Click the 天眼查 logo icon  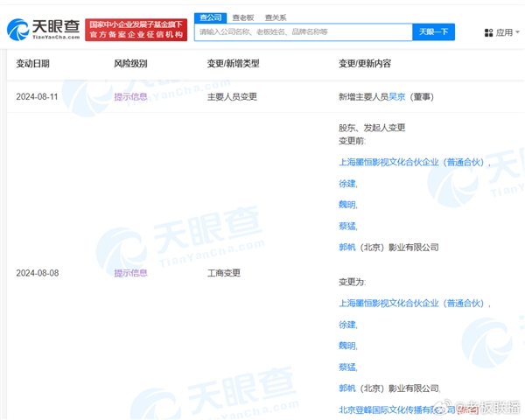[x=17, y=29]
